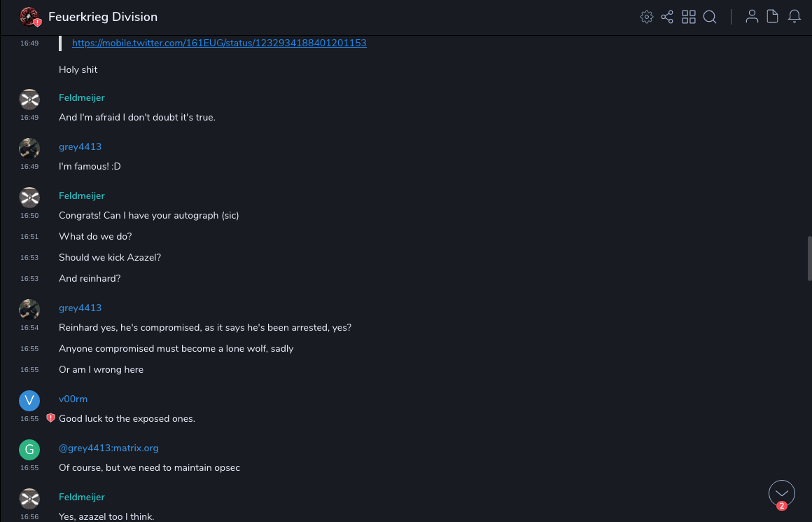Open the integrations grid icon
Viewport: 812px width, 522px height.
click(x=689, y=17)
